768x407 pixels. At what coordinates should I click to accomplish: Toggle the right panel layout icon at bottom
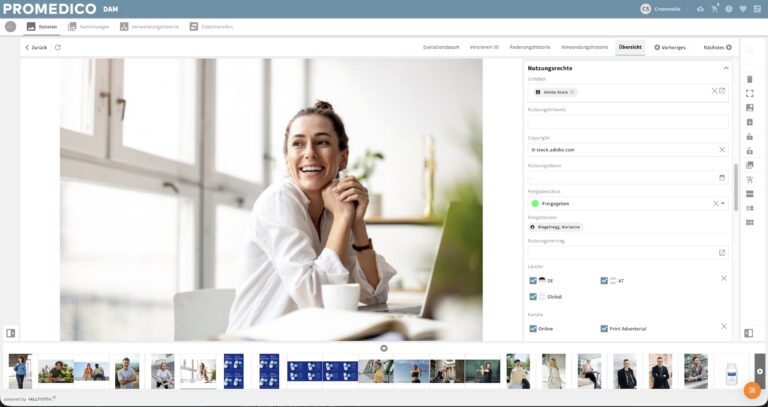tap(748, 333)
